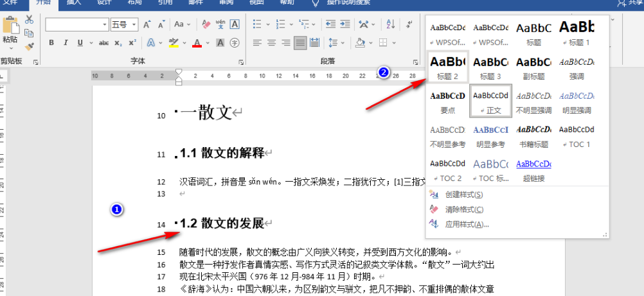Apply the 标题 2 style thumbnail
The width and height of the screenshot is (644, 296).
pos(447,67)
